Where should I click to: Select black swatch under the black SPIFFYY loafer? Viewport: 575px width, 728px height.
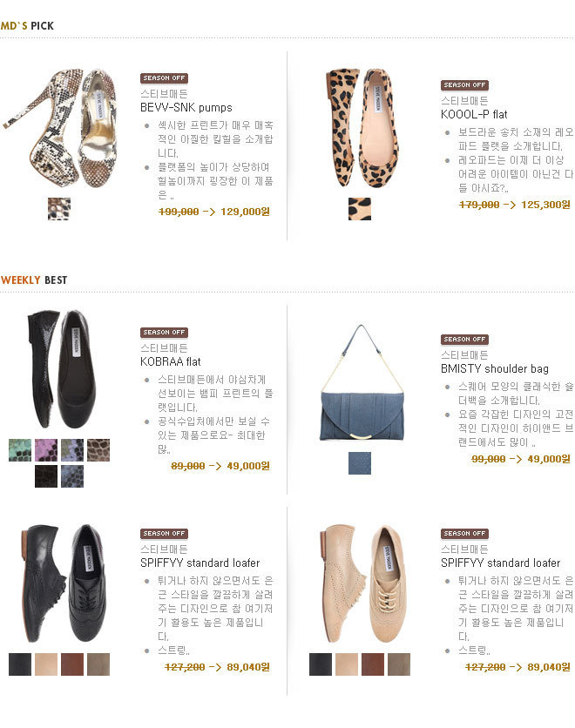(20, 664)
